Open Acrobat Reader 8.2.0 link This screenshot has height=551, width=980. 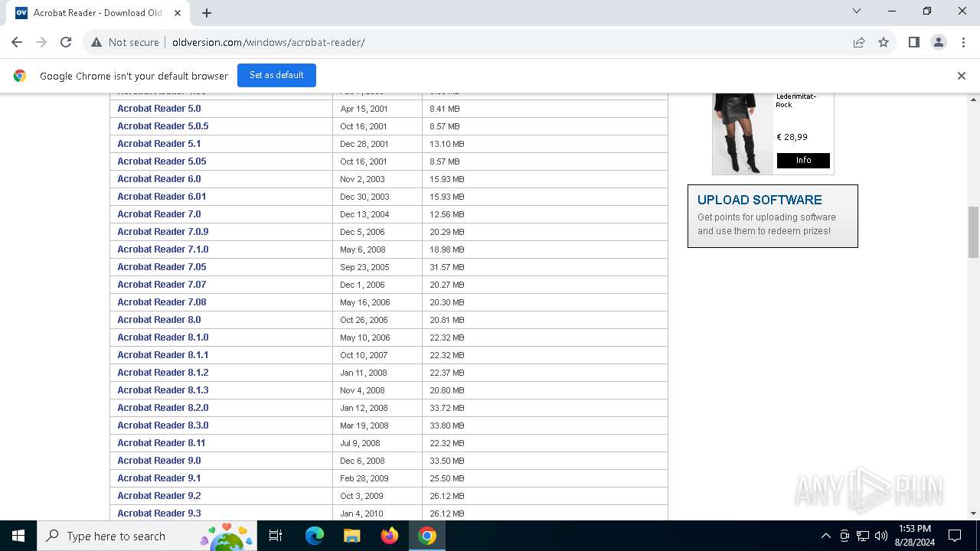tap(163, 408)
